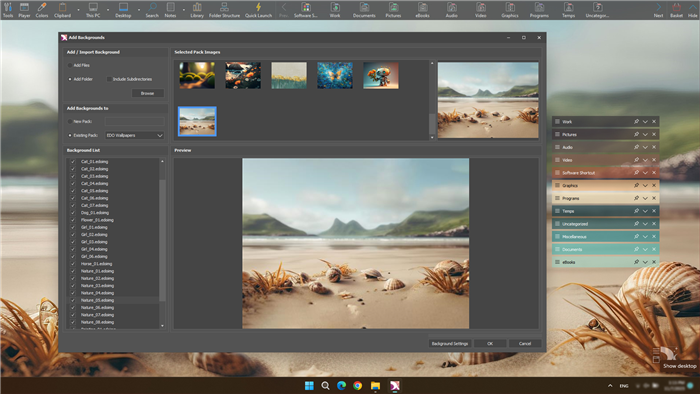Uncheck Cat_01.edoimg in Background List
700x394 pixels.
coord(73,162)
